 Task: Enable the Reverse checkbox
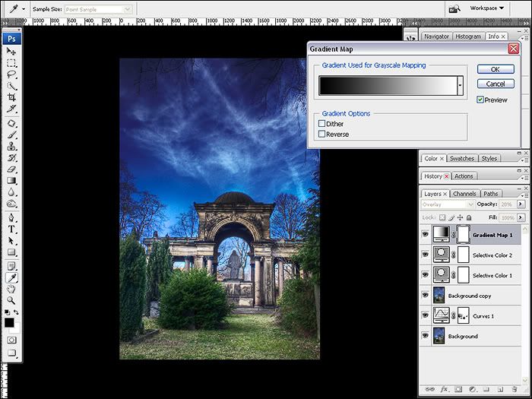(321, 134)
